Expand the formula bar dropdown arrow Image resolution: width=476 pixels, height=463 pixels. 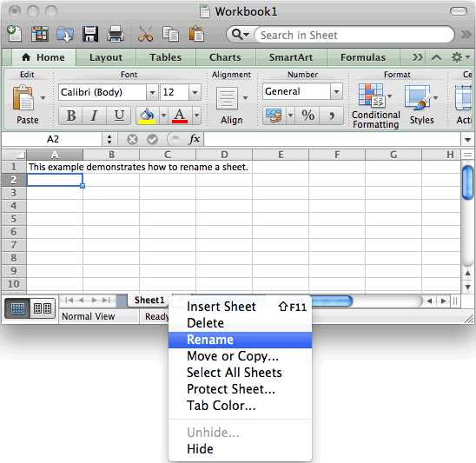[x=467, y=140]
